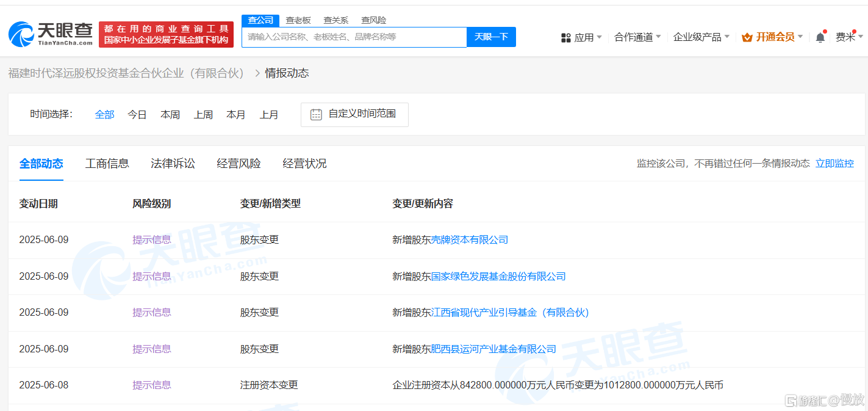The image size is (868, 411).
Task: Open the 肥西县运河产业基金有限公司 link
Action: 493,349
